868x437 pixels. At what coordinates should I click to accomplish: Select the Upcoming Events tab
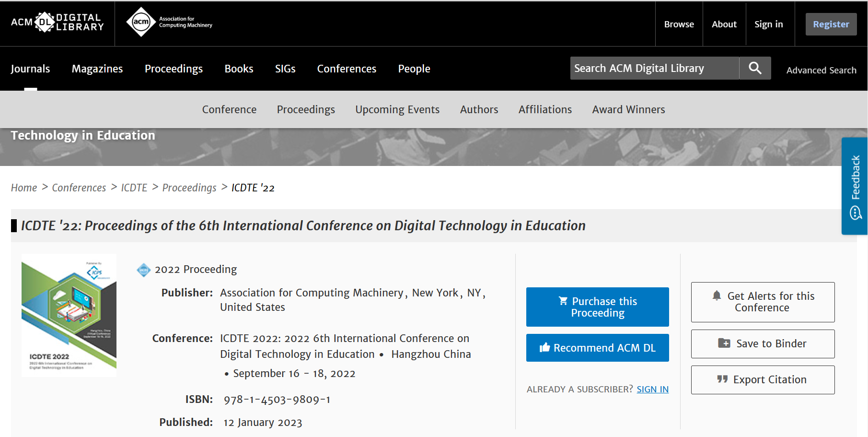click(x=397, y=109)
